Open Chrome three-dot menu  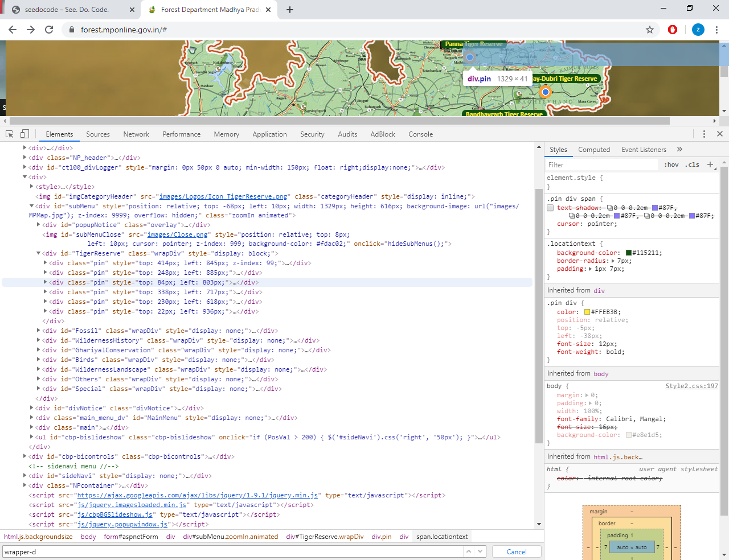717,30
